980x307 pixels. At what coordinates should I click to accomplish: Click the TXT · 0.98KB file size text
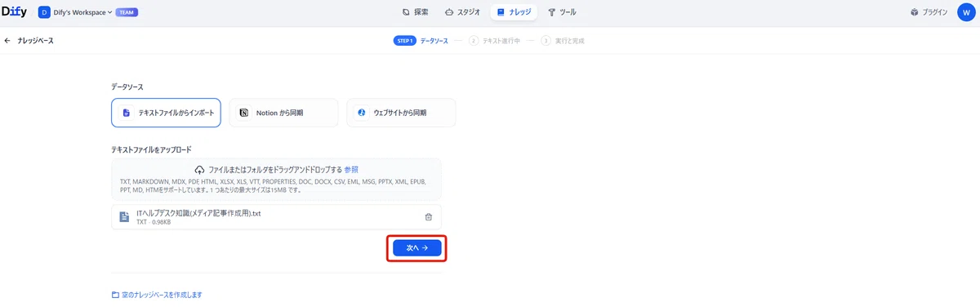click(153, 221)
